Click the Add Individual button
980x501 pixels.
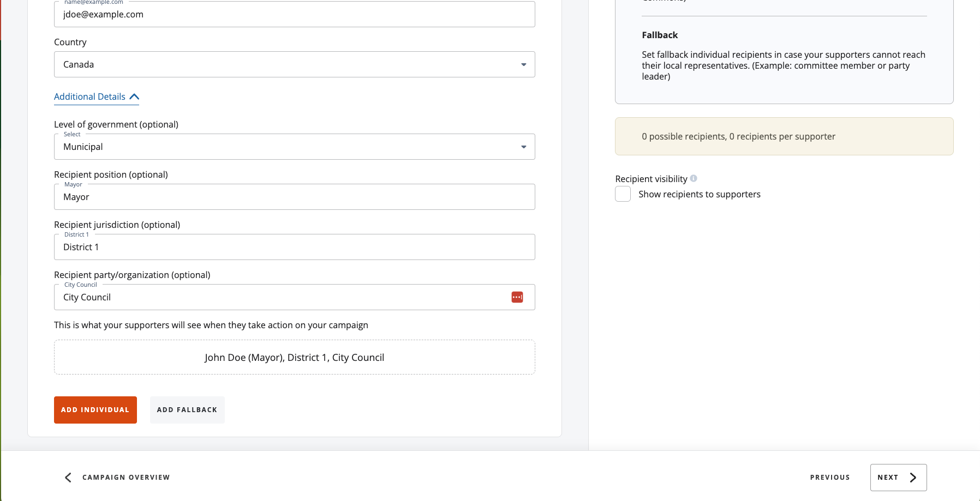95,410
